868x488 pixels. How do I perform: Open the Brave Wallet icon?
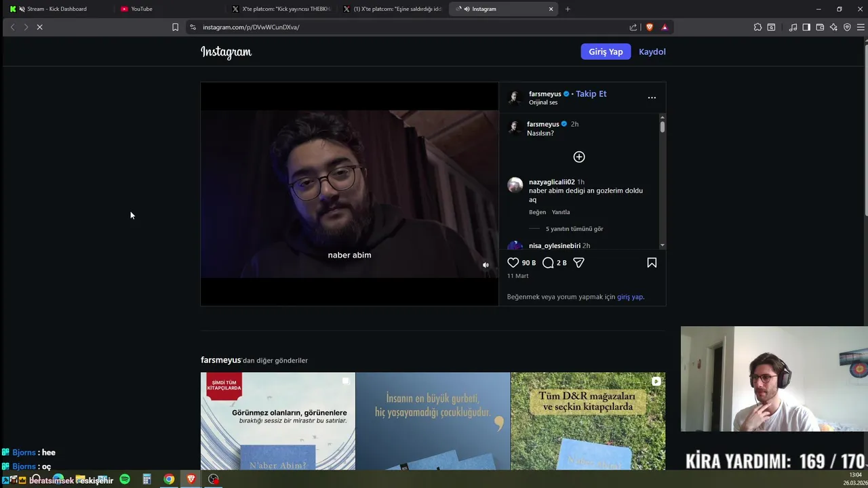point(820,27)
